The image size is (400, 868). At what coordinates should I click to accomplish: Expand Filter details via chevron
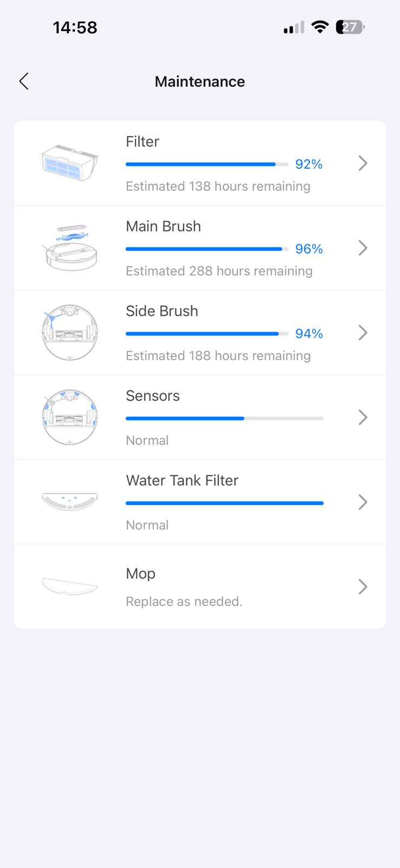click(363, 163)
